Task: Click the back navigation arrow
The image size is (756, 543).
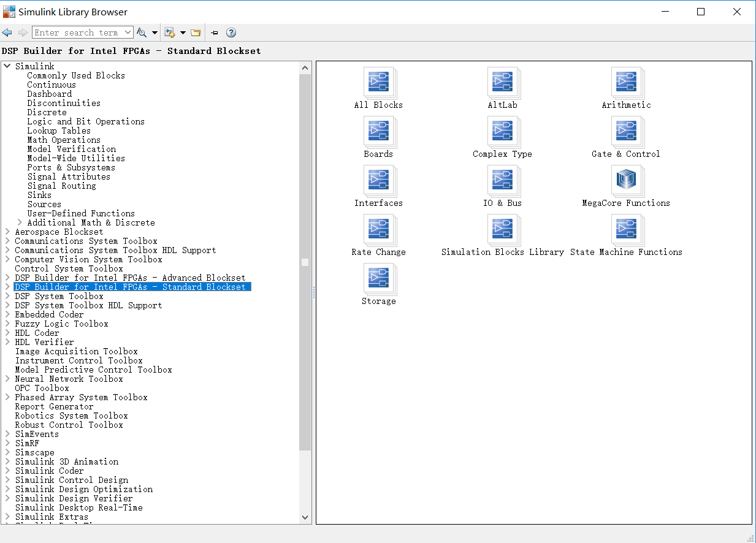Action: 7,32
